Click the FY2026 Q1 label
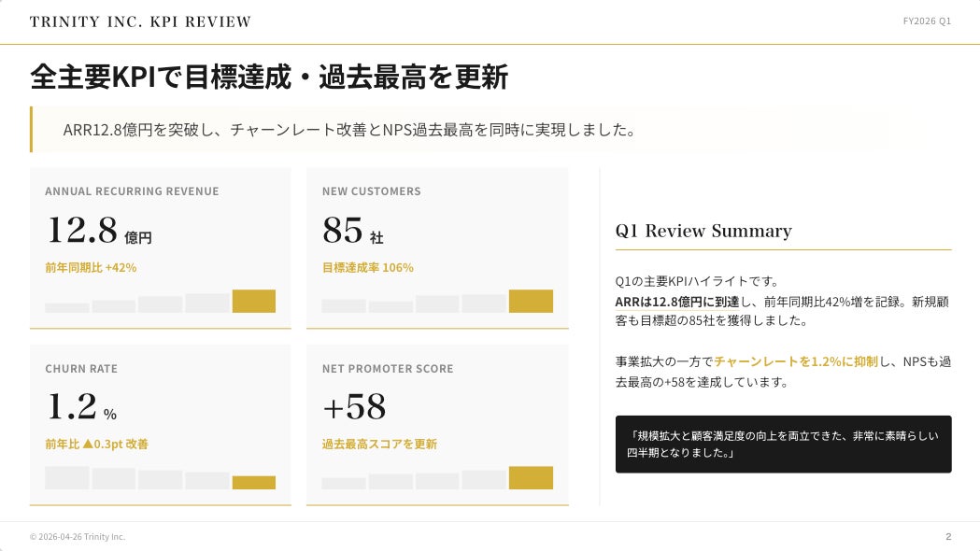The image size is (980, 551). point(927,21)
